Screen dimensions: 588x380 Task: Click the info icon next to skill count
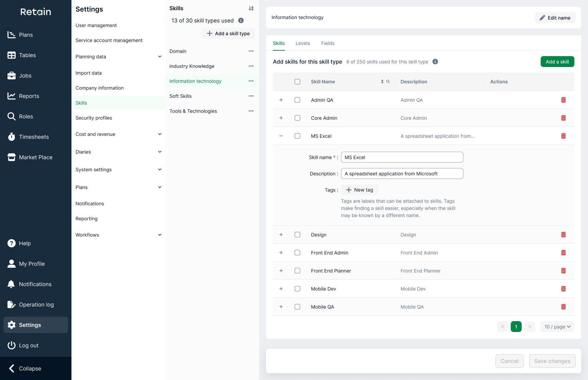(x=435, y=62)
